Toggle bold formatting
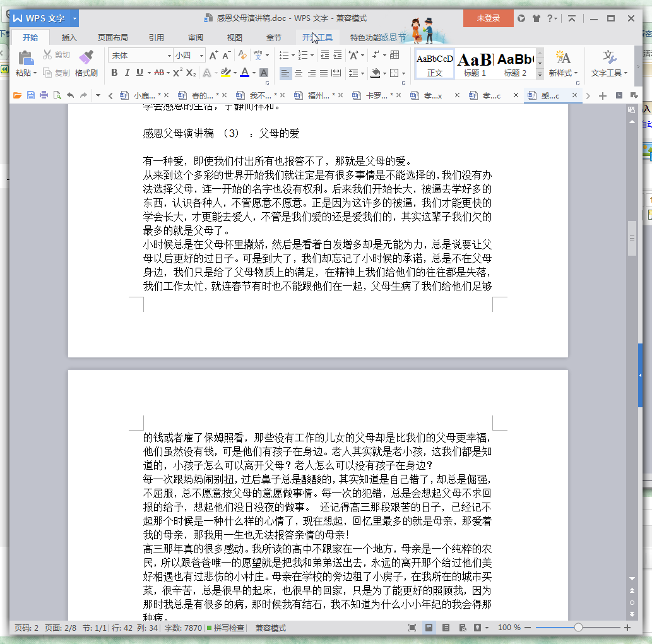 [x=114, y=73]
